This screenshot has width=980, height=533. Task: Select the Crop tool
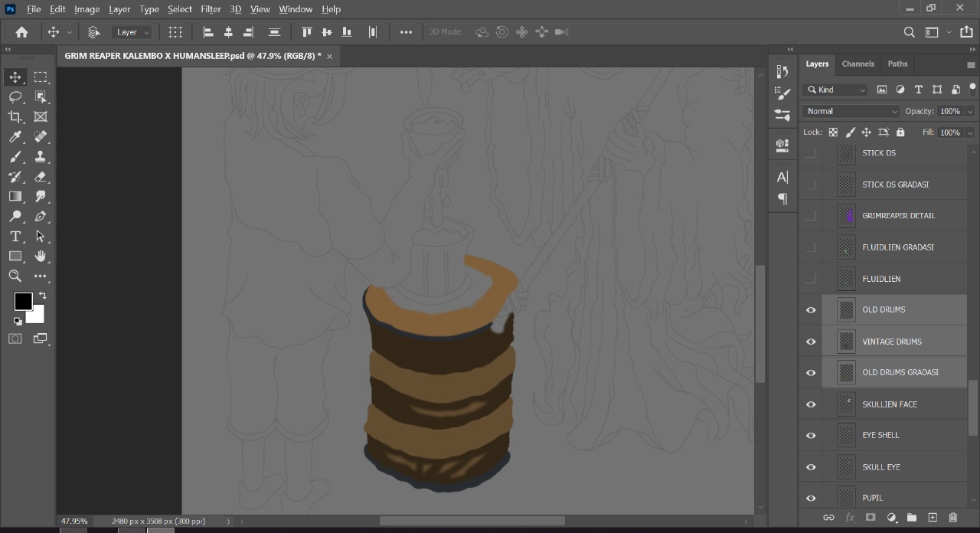(x=15, y=117)
